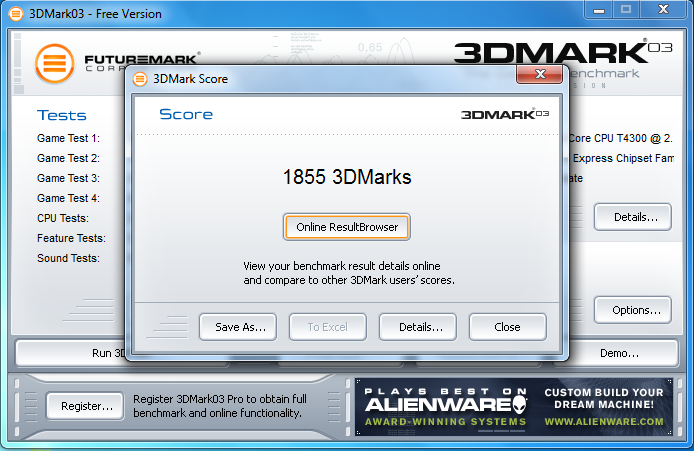The image size is (694, 451).
Task: Click WWW.ALIENWARE.COM link in banner
Action: point(604,422)
